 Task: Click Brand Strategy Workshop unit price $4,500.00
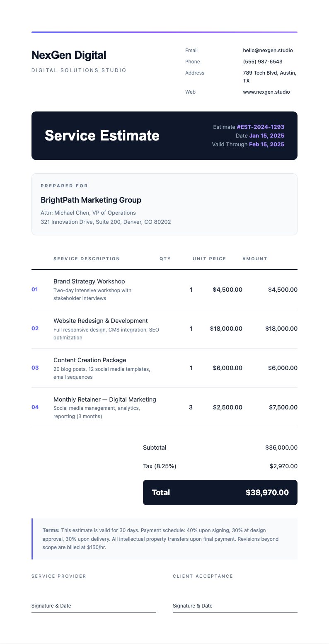pos(227,290)
